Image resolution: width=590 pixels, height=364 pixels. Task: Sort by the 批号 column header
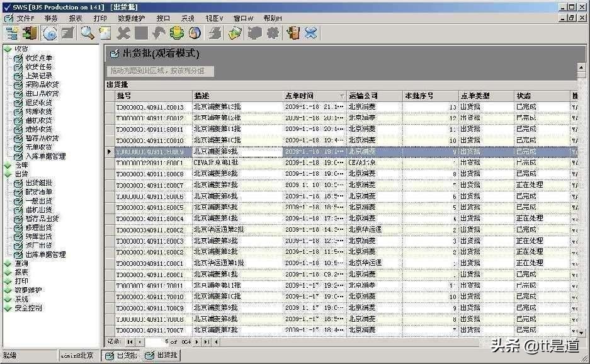coord(153,96)
